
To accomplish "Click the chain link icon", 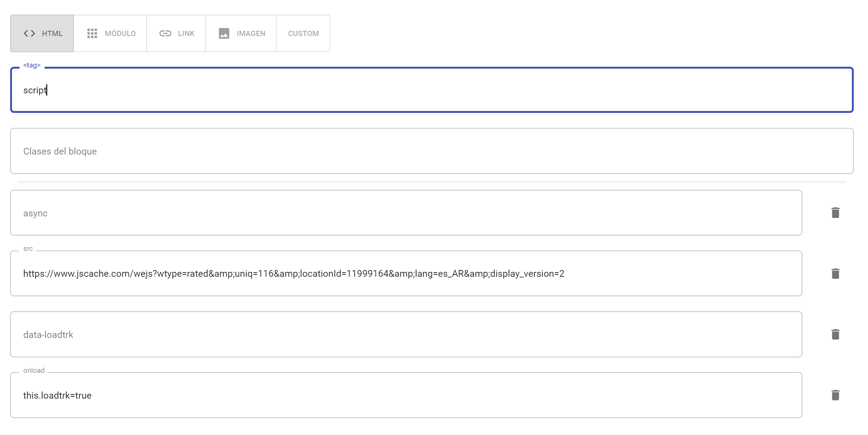I will [x=165, y=33].
